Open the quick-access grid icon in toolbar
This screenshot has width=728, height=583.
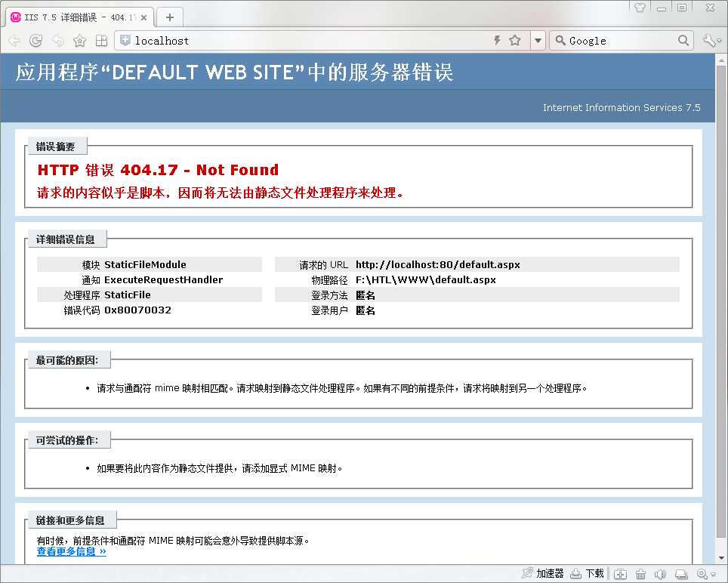point(101,41)
